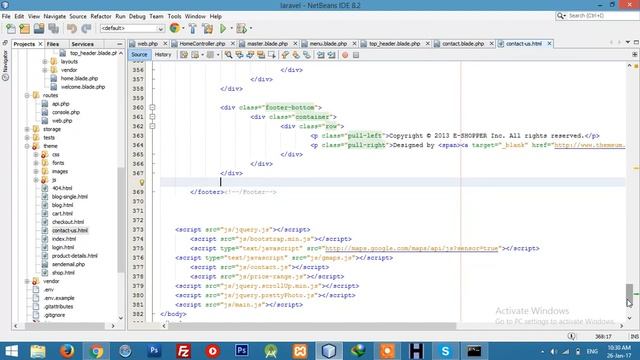Open browser selection dropdown arrow next to Chrome
The height and width of the screenshot is (360, 640).
coord(183,28)
